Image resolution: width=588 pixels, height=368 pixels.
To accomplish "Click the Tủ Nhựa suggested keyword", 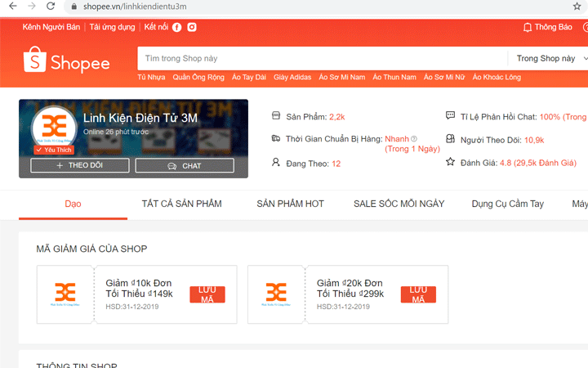I will pyautogui.click(x=151, y=78).
